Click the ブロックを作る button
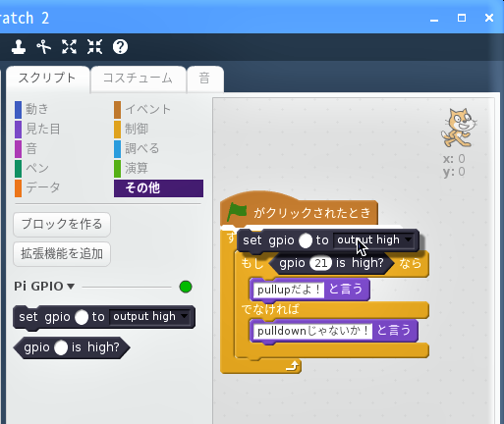 point(62,225)
